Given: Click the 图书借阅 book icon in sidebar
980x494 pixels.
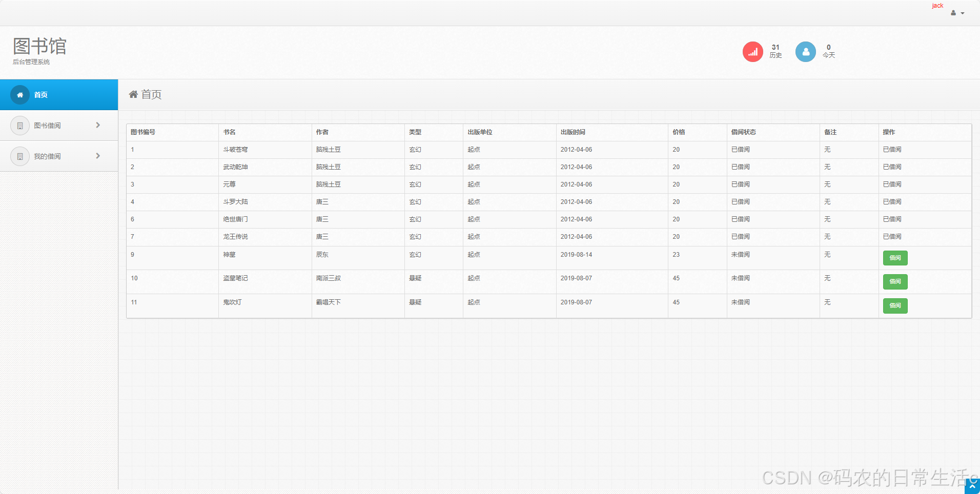Looking at the screenshot, I should pos(19,125).
